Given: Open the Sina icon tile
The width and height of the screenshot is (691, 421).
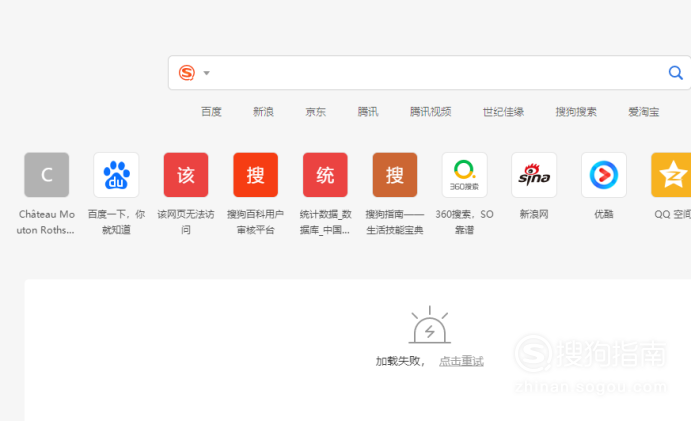Looking at the screenshot, I should click(x=534, y=175).
